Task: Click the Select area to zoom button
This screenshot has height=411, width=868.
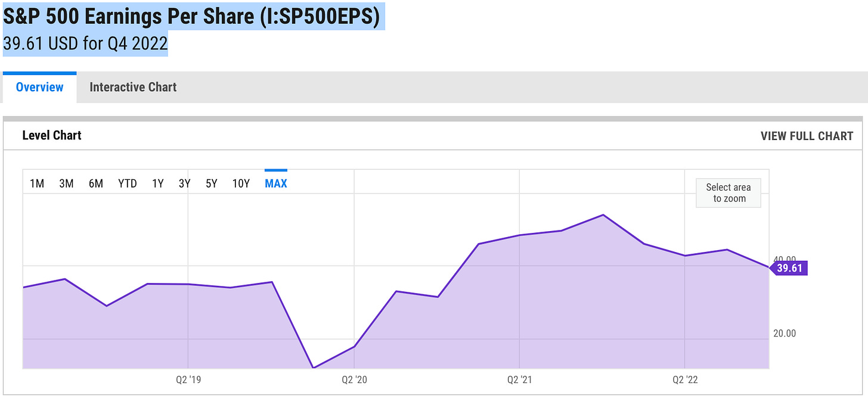Action: (x=728, y=193)
